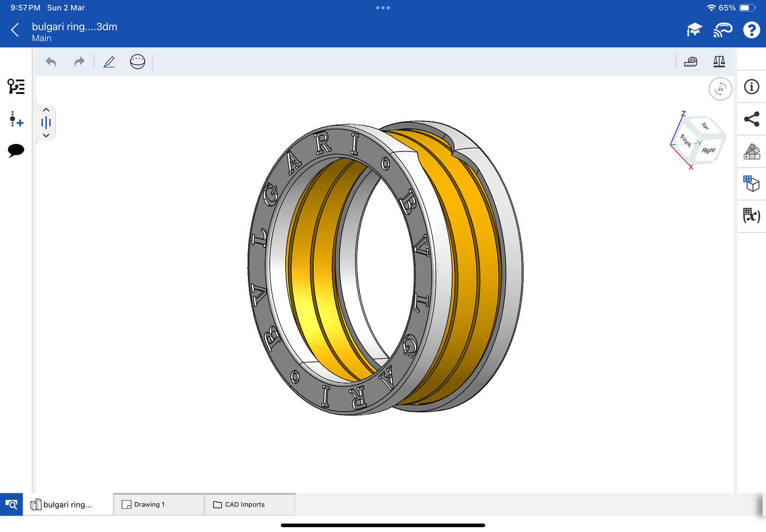Open Mass Properties scale tool
The image size is (766, 532).
[x=719, y=62]
